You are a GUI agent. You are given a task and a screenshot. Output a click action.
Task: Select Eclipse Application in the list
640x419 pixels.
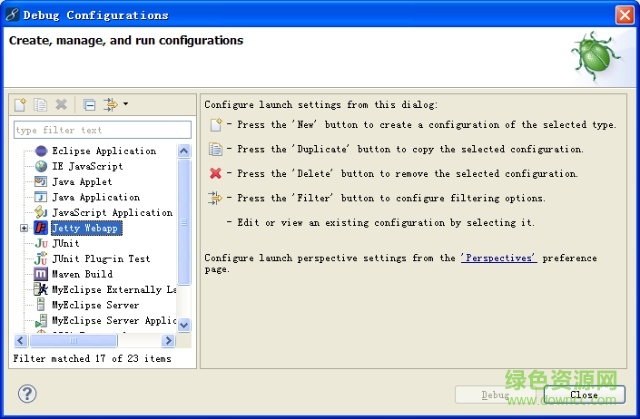(103, 151)
